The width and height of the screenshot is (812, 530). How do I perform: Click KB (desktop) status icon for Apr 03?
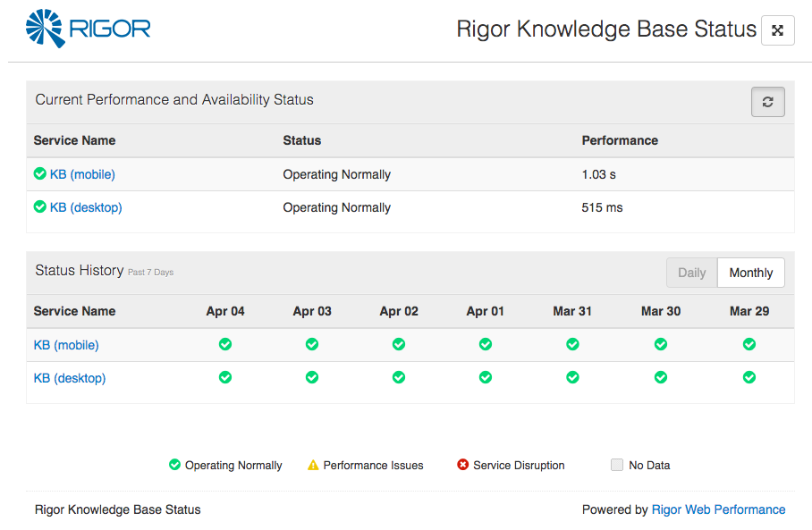312,377
